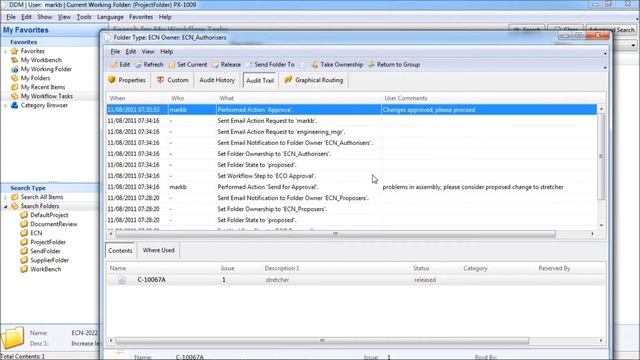Viewport: 640px width, 360px height.
Task: Click the document icon beside C-10067A
Action: tap(122, 280)
